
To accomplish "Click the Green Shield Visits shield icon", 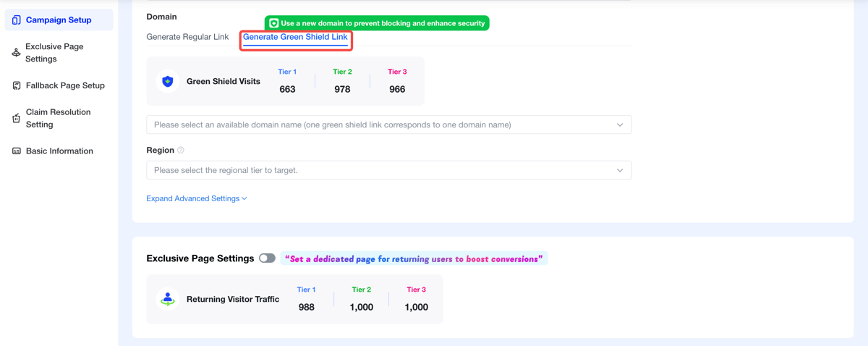I will click(x=168, y=81).
